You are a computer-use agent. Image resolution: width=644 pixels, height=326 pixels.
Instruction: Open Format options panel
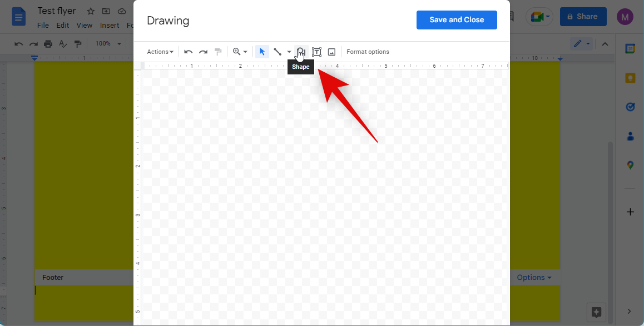coord(368,52)
